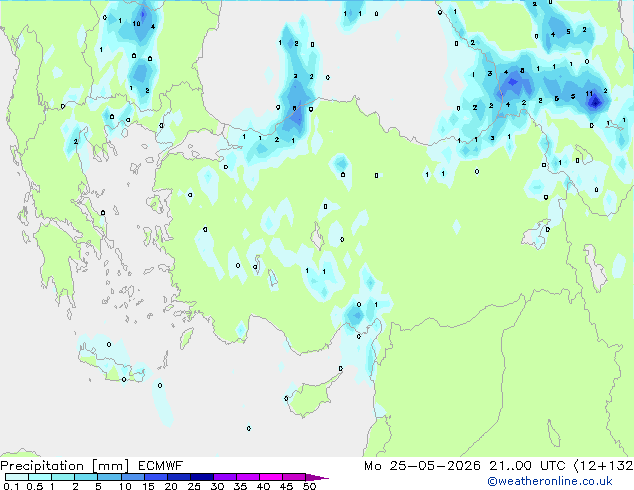The height and width of the screenshot is (490, 634).
Task: Choose the 40–45 mm bright magenta legend swatch
Action: tap(270, 477)
